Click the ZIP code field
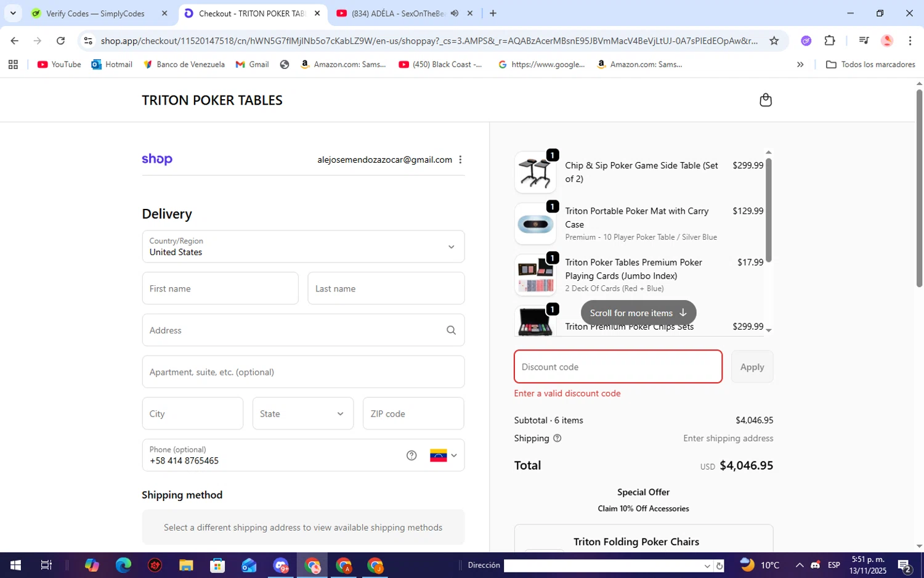This screenshot has height=578, width=924. [x=413, y=413]
